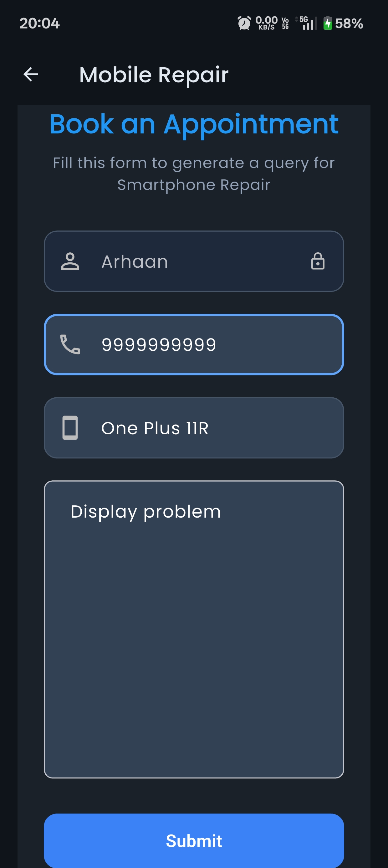The width and height of the screenshot is (388, 868).
Task: Click the 58% battery percentage text
Action: 349,23
